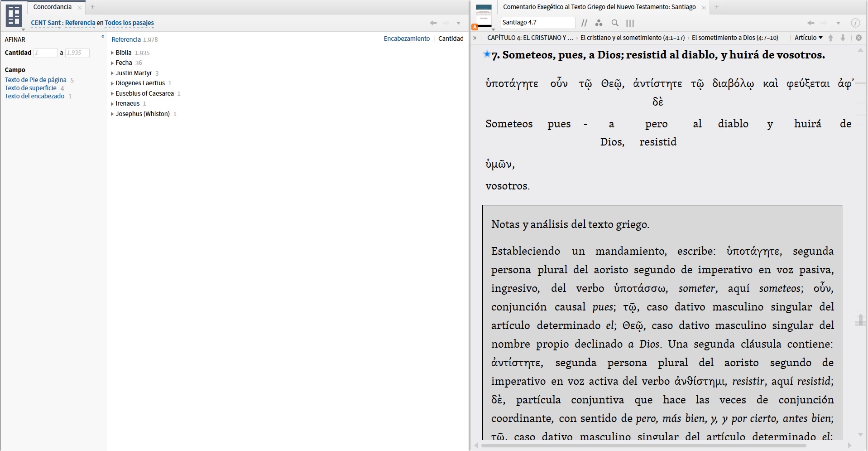Sort results by Cantidad
868x451 pixels.
coord(451,39)
